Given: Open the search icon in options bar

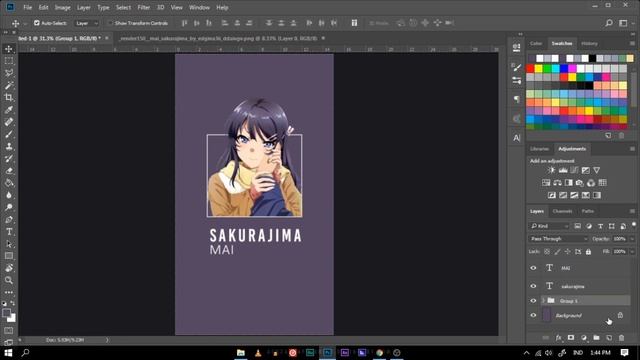Looking at the screenshot, I should 609,23.
